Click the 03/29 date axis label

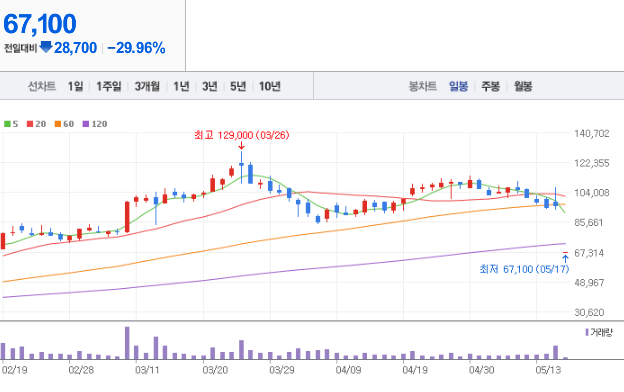point(282,370)
